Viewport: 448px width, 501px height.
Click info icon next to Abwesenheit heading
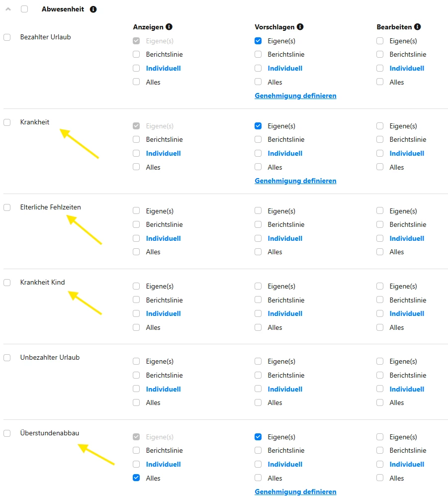click(93, 9)
